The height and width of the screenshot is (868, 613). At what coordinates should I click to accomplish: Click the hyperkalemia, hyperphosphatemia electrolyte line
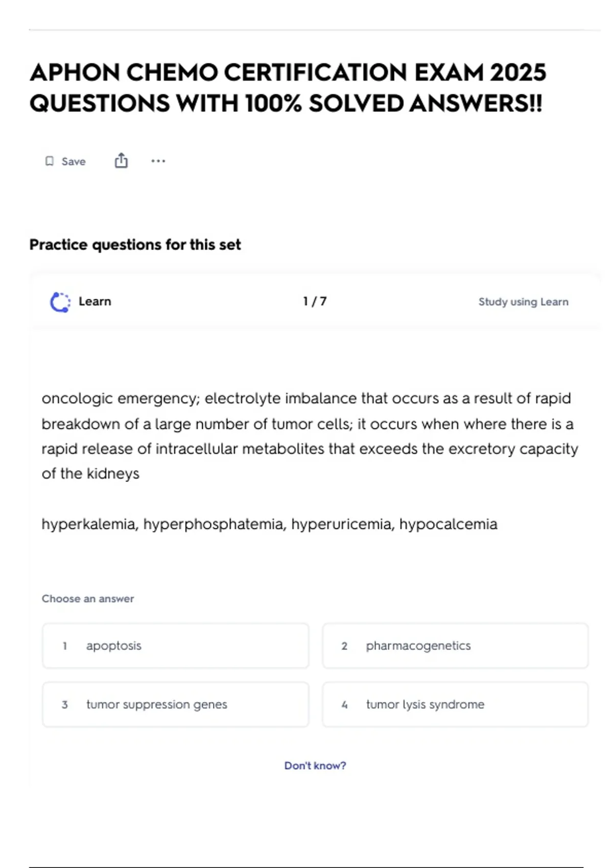[x=269, y=524]
